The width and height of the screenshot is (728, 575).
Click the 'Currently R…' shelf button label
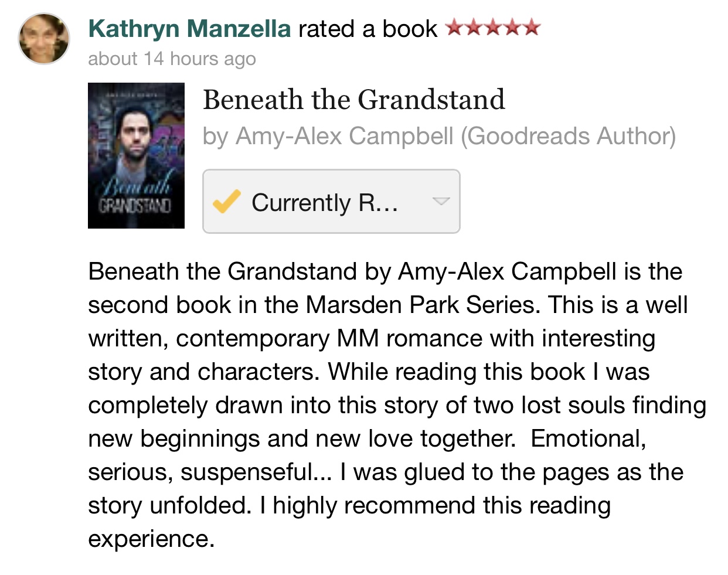click(325, 203)
